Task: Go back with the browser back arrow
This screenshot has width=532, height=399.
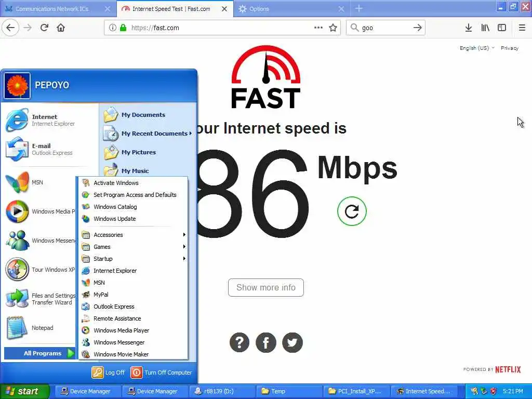Action: pos(10,28)
